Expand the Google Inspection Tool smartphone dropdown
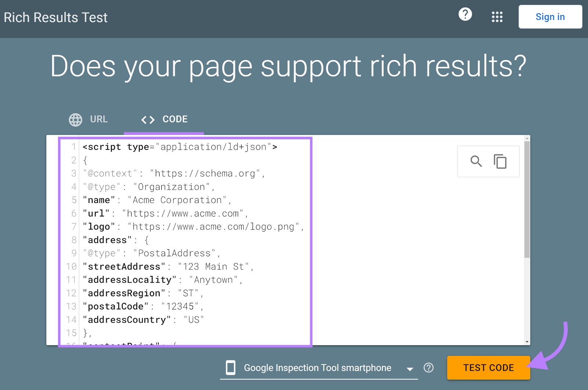This screenshot has width=588, height=390. (x=318, y=368)
